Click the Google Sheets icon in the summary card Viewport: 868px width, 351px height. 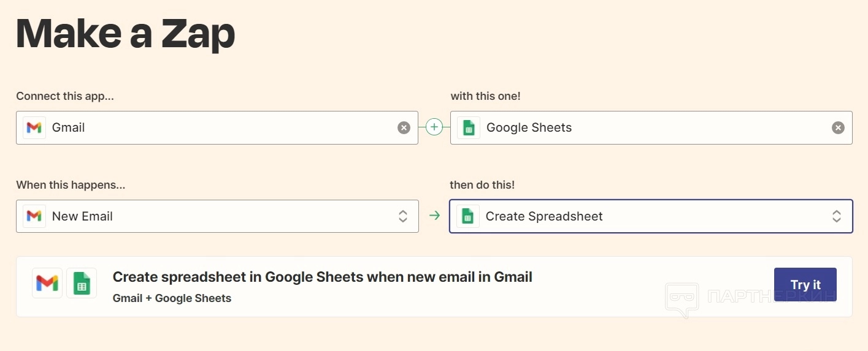coord(82,283)
